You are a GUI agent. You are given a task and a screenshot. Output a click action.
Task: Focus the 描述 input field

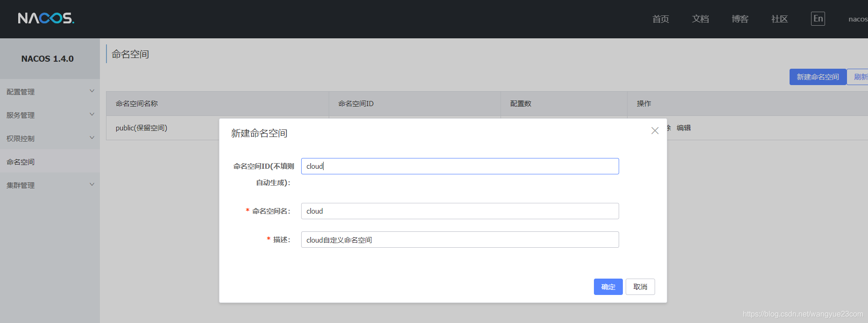point(460,240)
